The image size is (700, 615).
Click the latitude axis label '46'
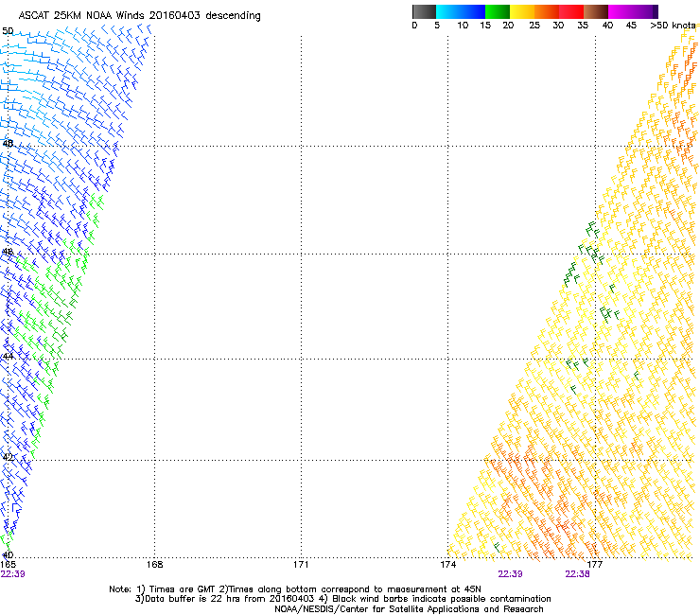(x=8, y=252)
